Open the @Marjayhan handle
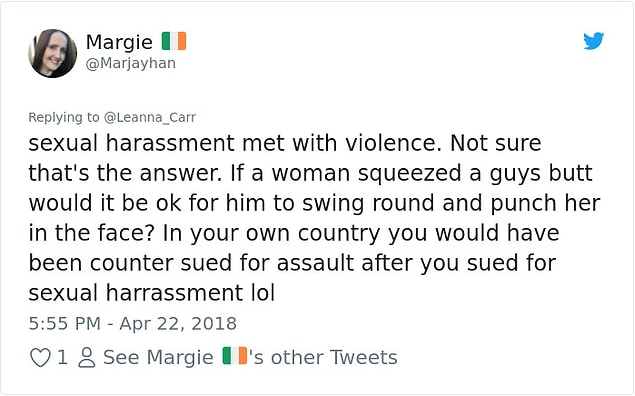The width and height of the screenshot is (635, 396). click(131, 63)
